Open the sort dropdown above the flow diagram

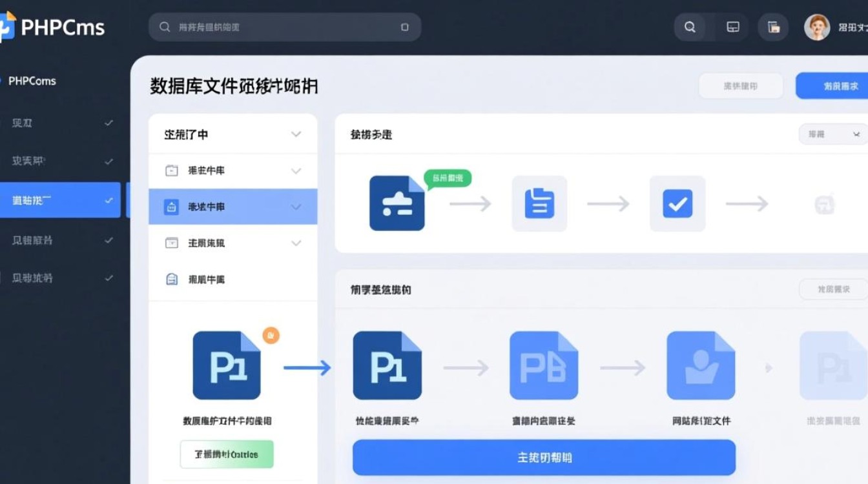coord(832,134)
